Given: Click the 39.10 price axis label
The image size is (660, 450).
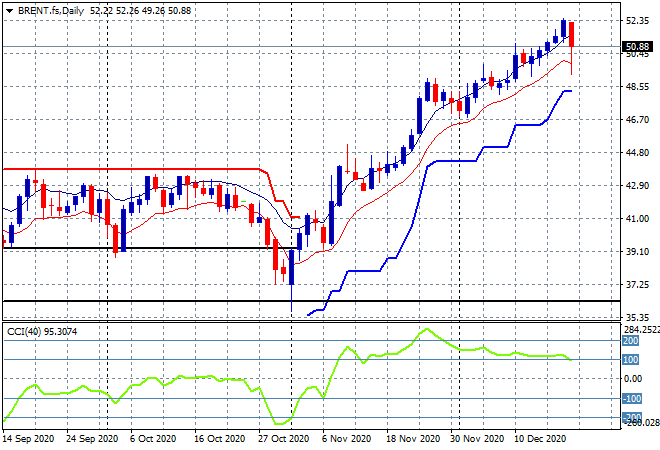Looking at the screenshot, I should (x=637, y=251).
